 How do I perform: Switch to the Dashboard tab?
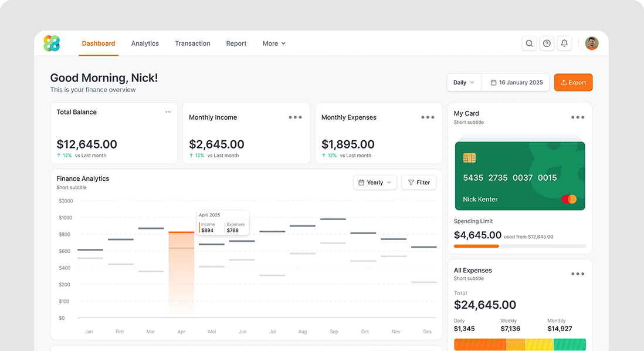click(x=99, y=43)
